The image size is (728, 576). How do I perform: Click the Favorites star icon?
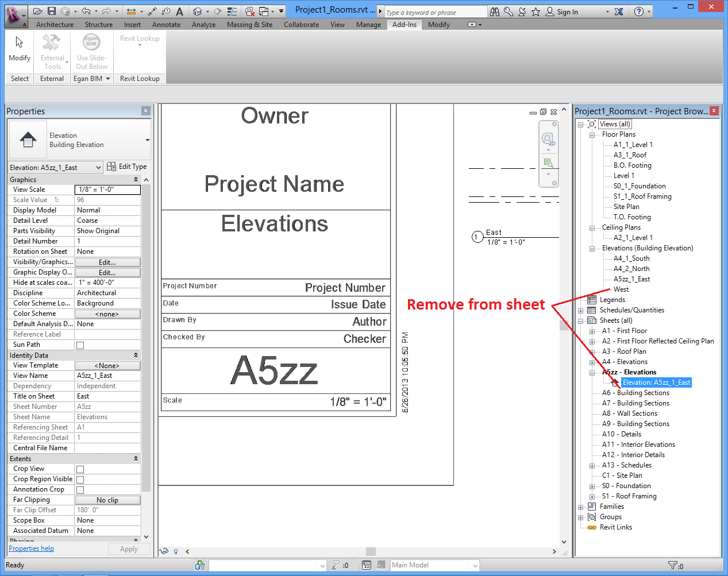pos(536,11)
